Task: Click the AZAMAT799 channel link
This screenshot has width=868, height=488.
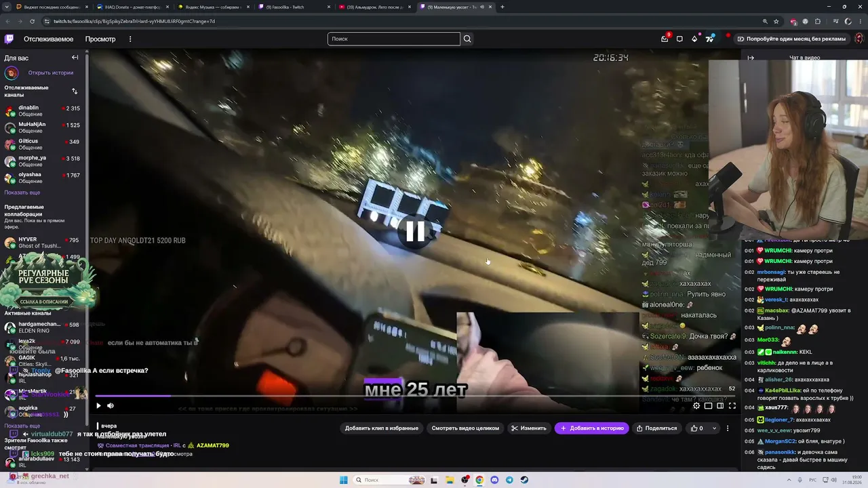Action: (212, 445)
